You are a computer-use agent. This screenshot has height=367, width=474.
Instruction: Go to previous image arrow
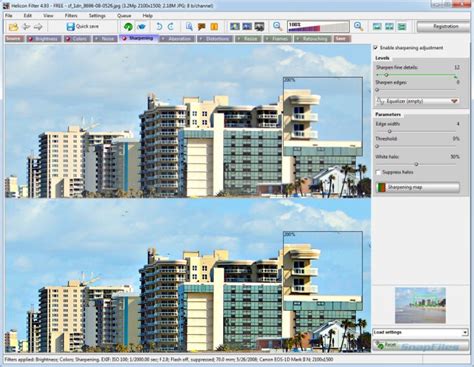point(26,27)
